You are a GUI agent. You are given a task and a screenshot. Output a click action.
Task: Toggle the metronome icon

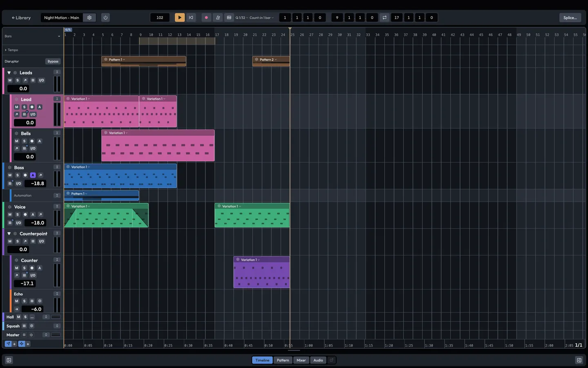point(218,18)
